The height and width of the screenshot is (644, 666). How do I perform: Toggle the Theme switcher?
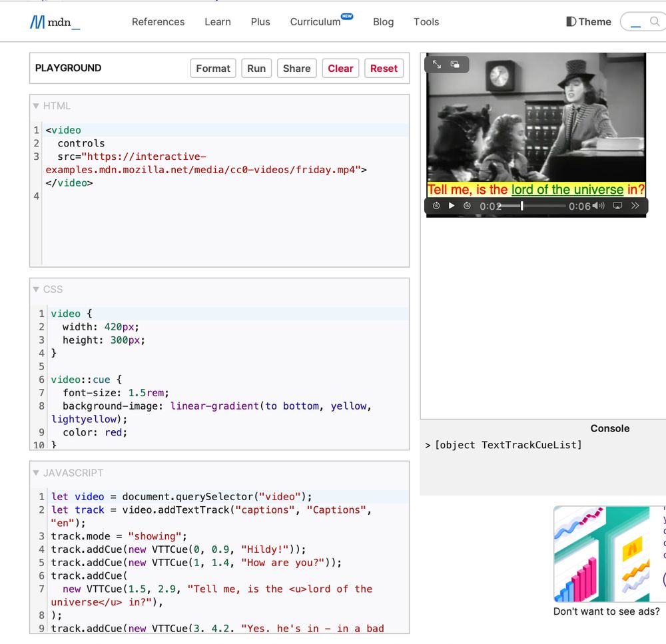pos(588,22)
